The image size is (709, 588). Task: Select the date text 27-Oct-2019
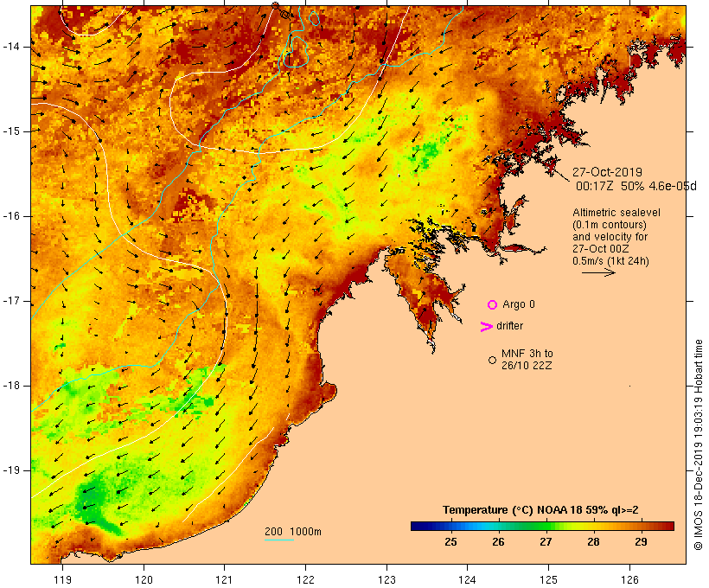coord(607,172)
